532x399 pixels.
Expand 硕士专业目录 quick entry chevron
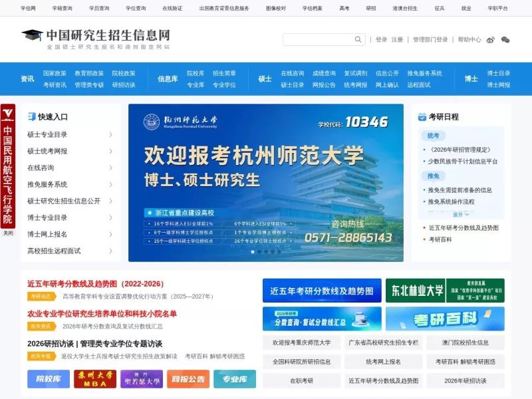click(110, 135)
